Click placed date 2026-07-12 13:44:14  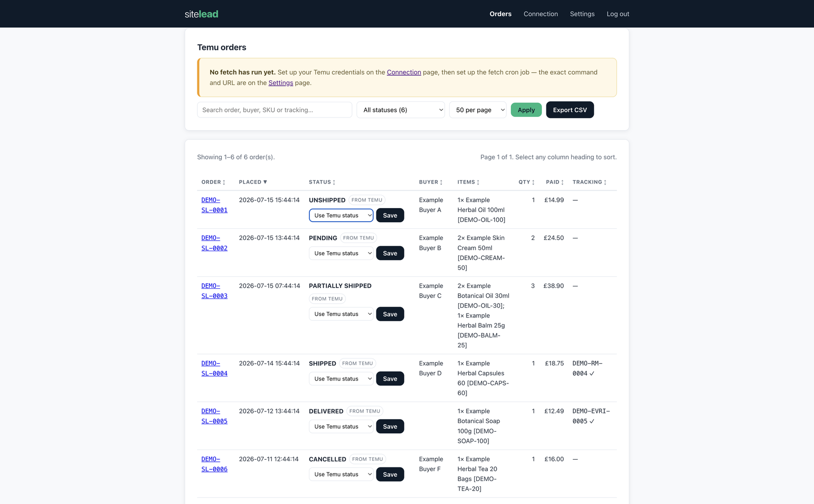(269, 411)
